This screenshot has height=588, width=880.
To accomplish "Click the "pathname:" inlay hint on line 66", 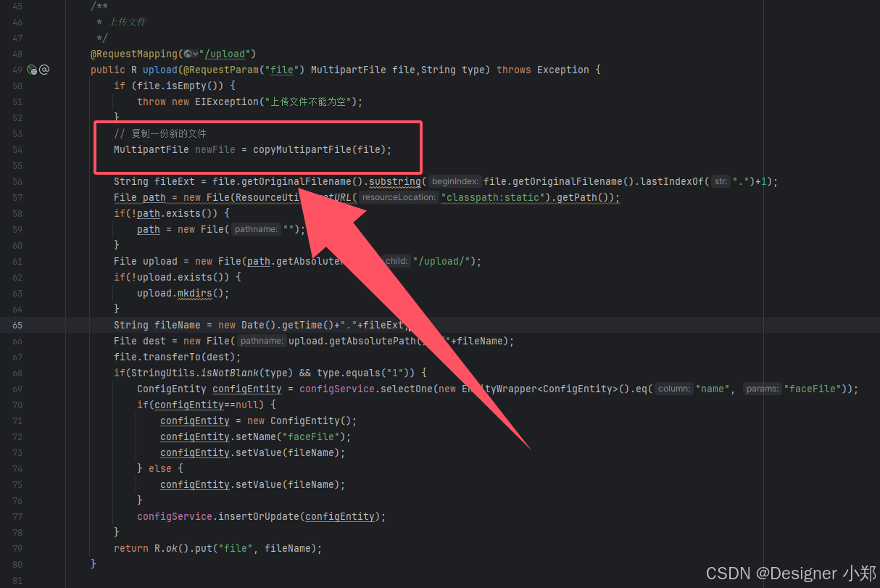I will coord(262,341).
